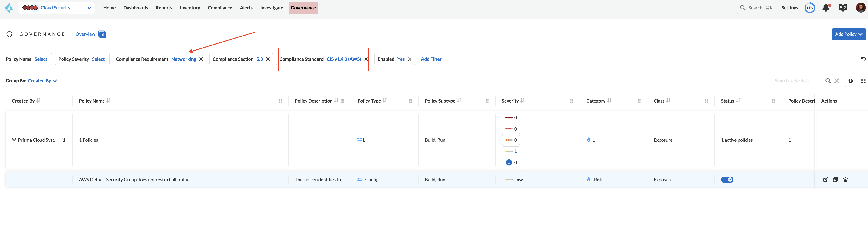Open the Investigate menu
This screenshot has height=226, width=868.
[271, 8]
